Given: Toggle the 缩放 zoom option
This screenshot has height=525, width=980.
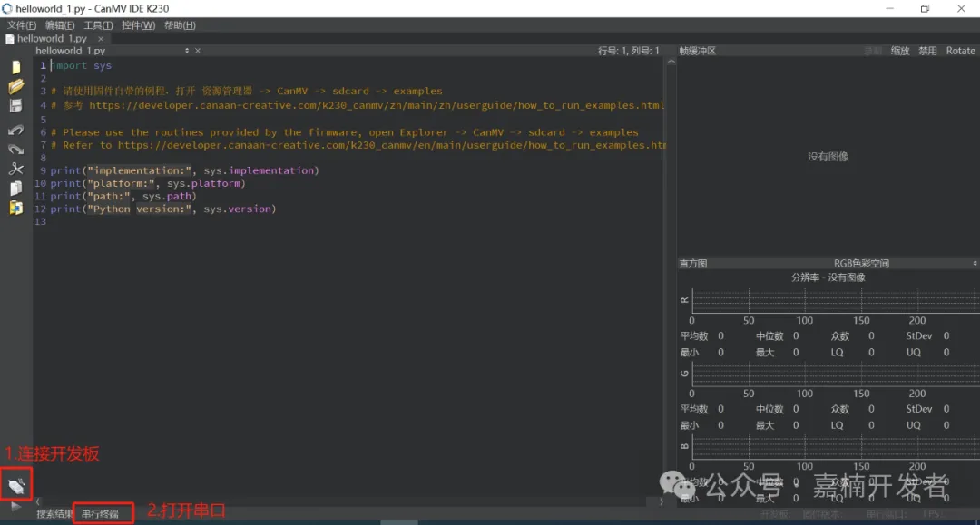Looking at the screenshot, I should [x=900, y=51].
